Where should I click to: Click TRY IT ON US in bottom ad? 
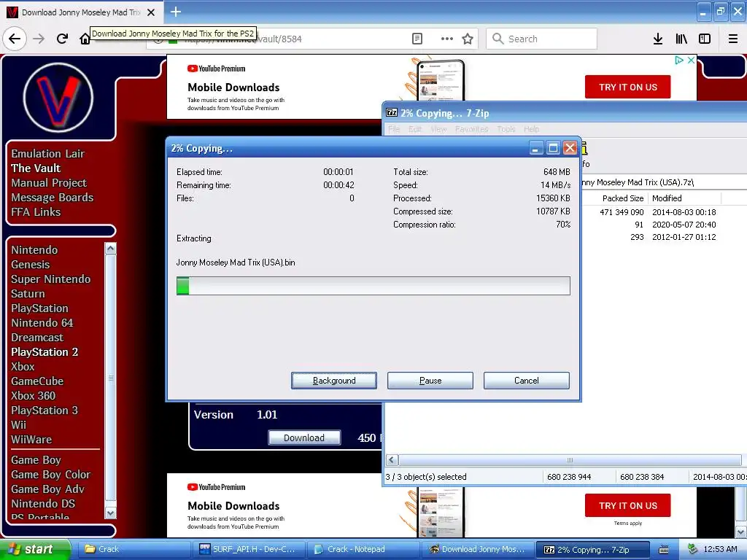click(628, 506)
